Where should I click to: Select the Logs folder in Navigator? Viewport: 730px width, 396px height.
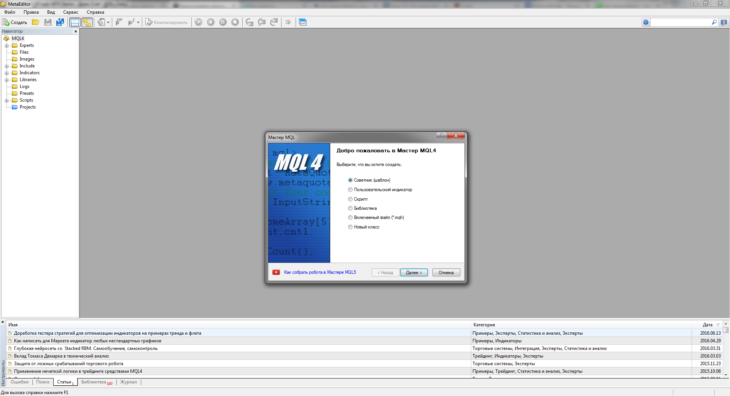[x=24, y=87]
